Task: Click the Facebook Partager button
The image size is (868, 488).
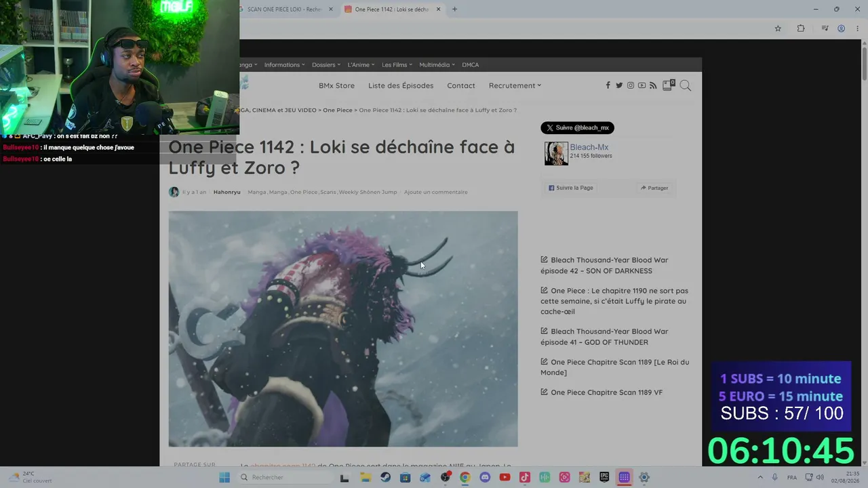Action: tap(654, 188)
